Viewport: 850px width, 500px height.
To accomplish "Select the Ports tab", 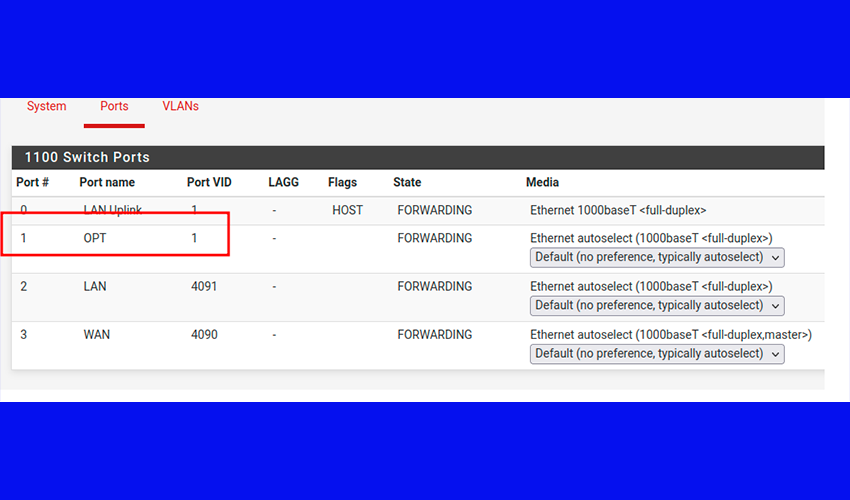I will 114,106.
